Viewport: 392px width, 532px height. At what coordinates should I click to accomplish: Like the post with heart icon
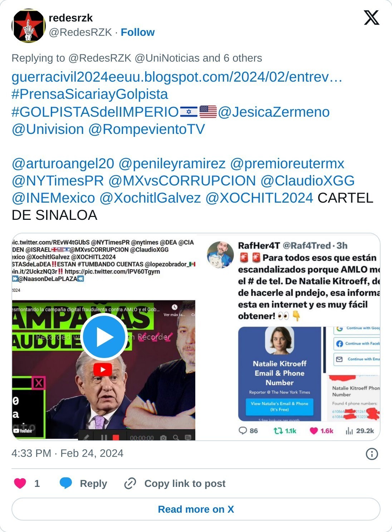coord(20,483)
